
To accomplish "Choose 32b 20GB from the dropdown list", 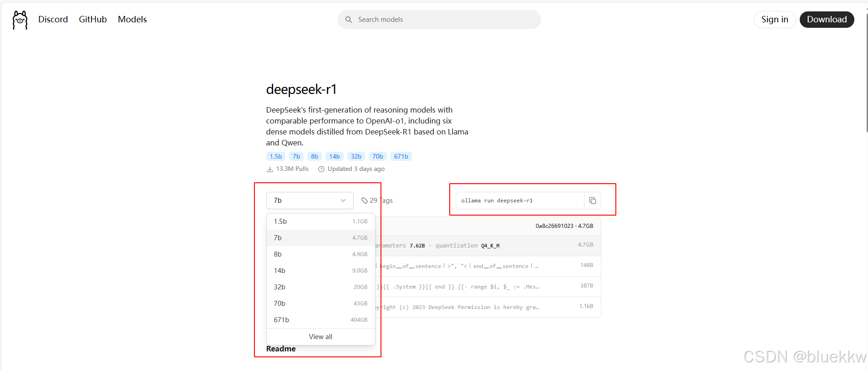I will (321, 287).
